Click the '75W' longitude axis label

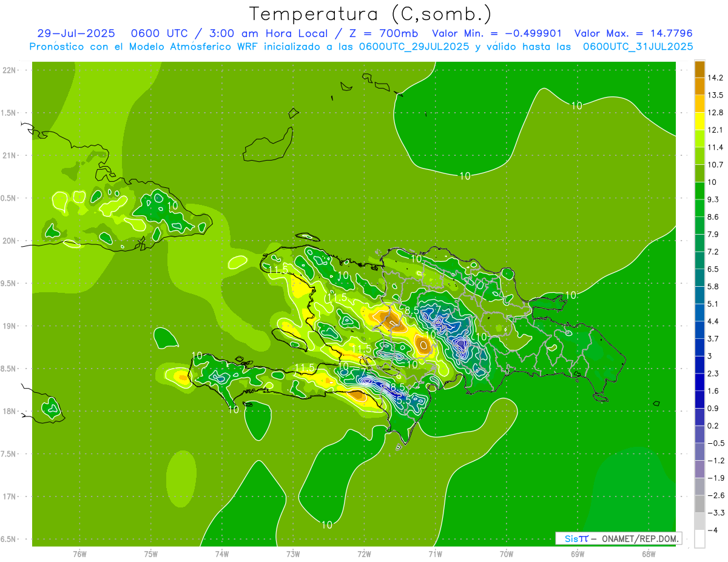pos(151,554)
